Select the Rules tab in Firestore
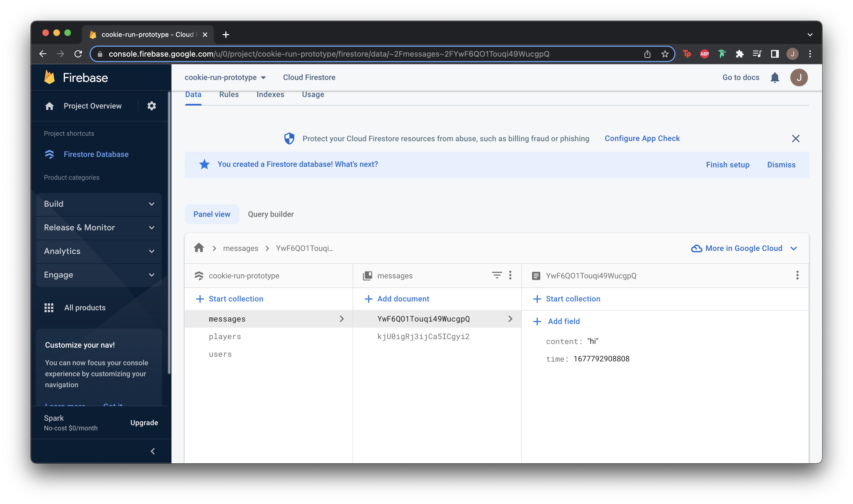 click(x=229, y=94)
